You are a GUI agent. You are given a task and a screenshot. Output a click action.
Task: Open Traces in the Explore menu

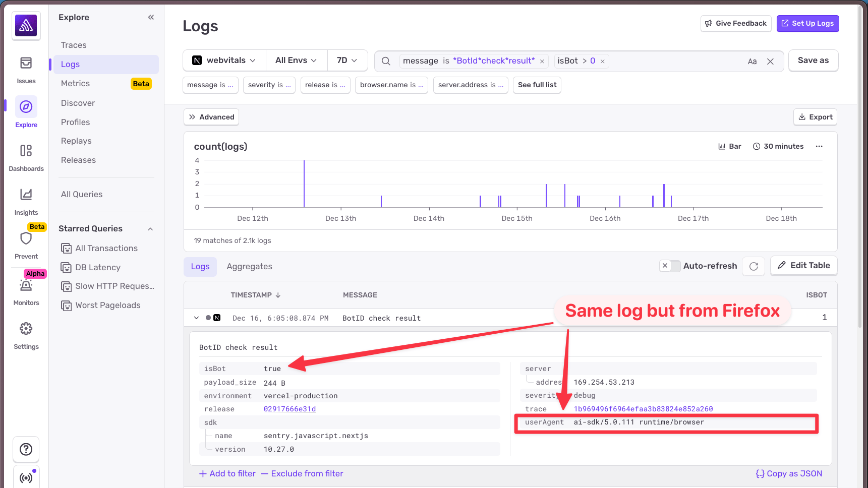74,45
